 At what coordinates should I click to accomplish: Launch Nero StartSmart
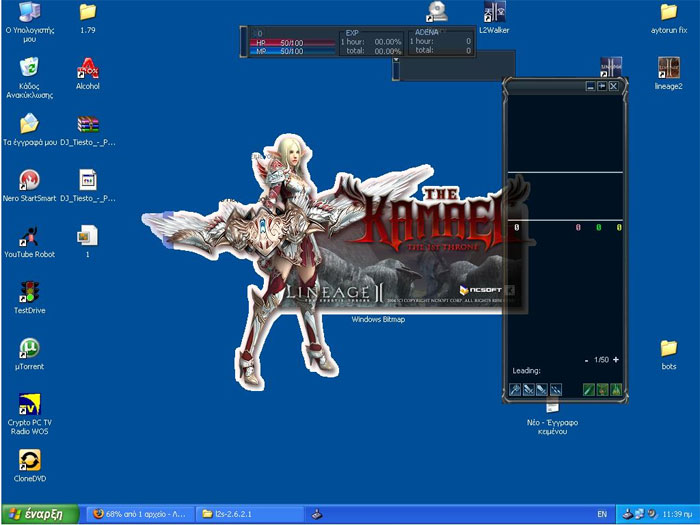(29, 186)
